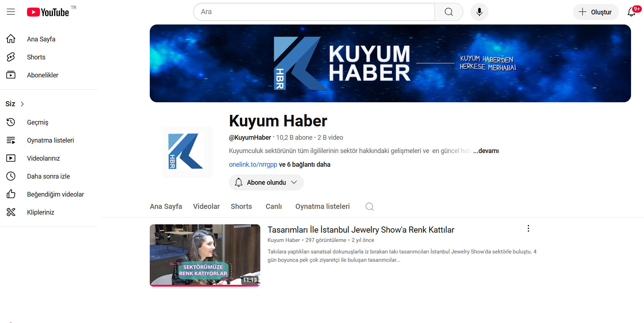The height and width of the screenshot is (323, 644).
Task: Click the Ana Sayfa home icon
Action: (x=11, y=39)
